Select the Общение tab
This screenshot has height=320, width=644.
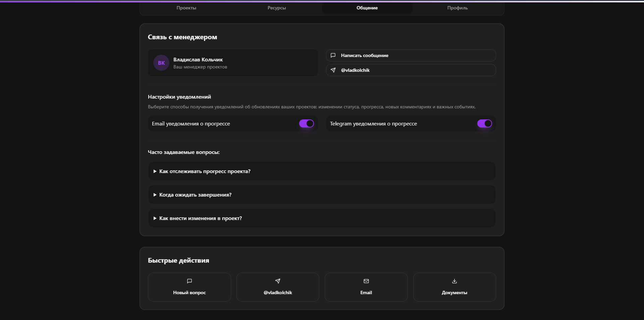(367, 8)
